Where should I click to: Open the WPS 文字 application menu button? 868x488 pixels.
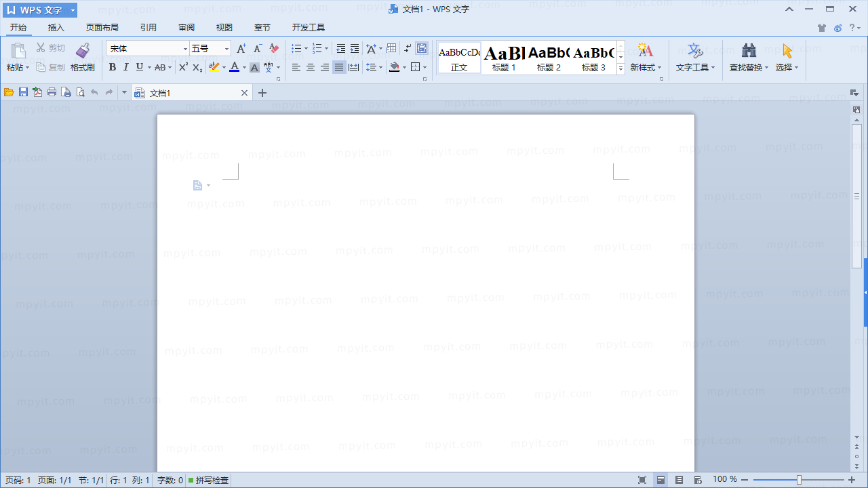[x=40, y=10]
